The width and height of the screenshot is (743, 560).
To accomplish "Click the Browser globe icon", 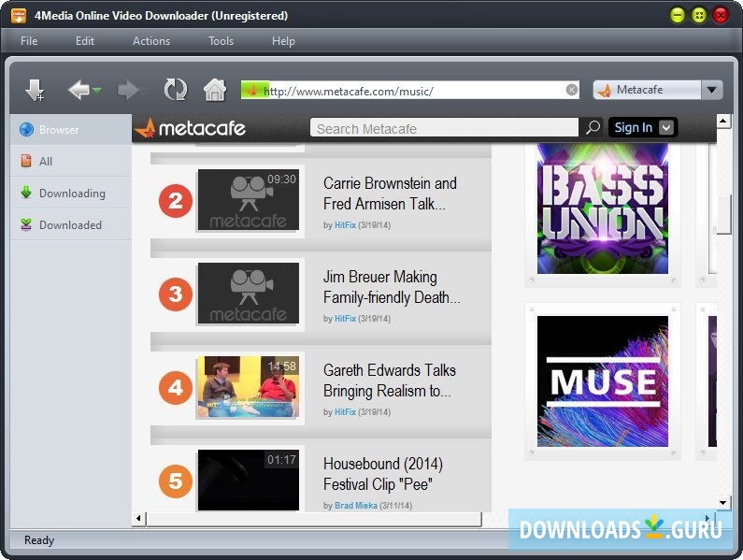I will click(26, 129).
